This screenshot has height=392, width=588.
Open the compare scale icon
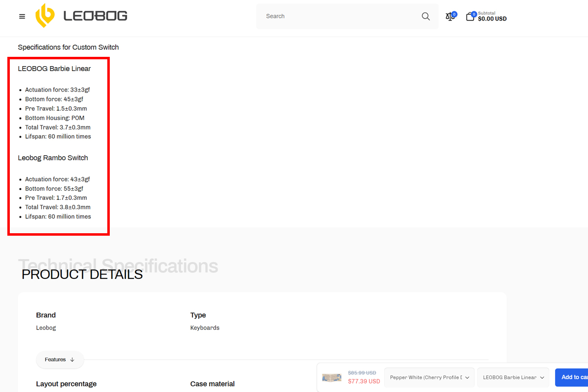[450, 17]
